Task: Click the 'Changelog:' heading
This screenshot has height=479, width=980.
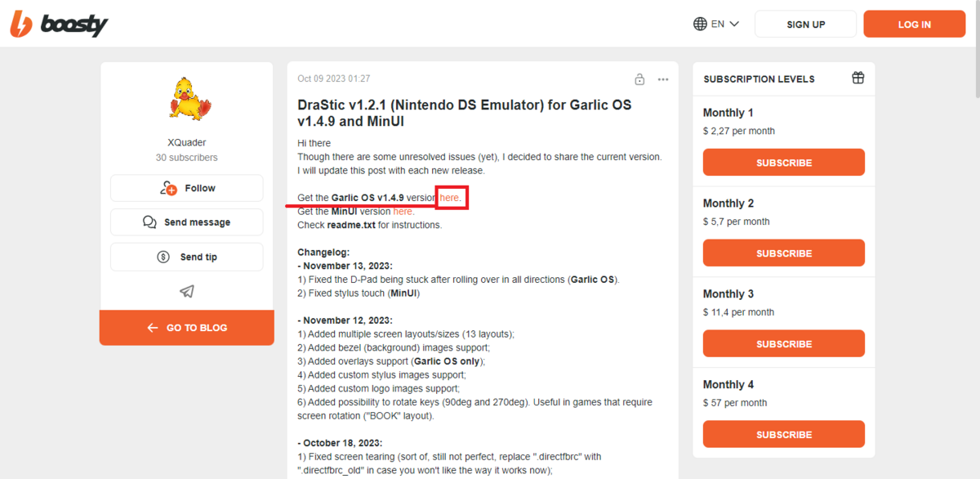Action: pos(323,253)
